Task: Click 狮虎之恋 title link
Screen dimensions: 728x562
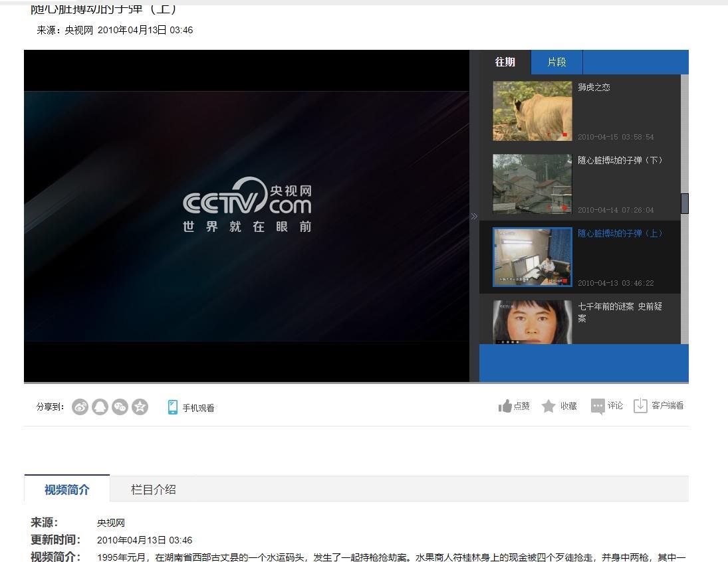Action: point(594,87)
